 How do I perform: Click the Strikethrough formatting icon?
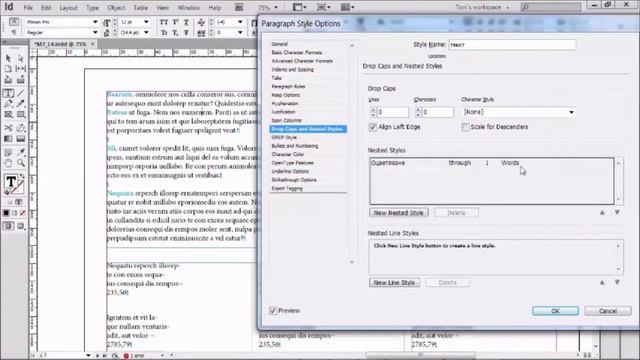pyautogui.click(x=186, y=33)
